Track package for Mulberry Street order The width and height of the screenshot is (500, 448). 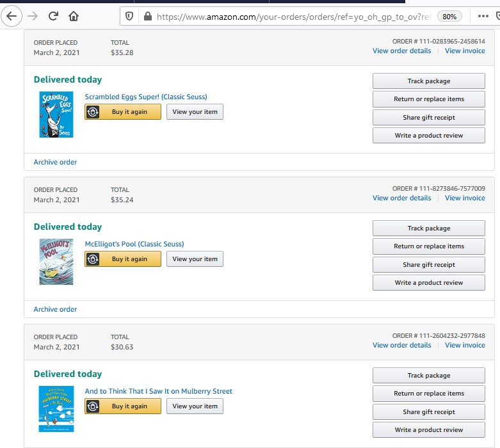[x=428, y=376]
